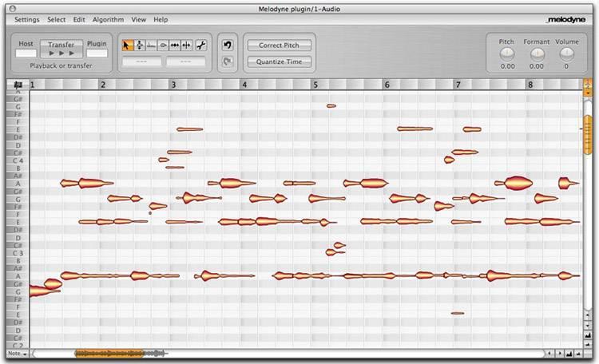This screenshot has width=599, height=364.
Task: Select the small high G note in bar 5
Action: [x=331, y=106]
